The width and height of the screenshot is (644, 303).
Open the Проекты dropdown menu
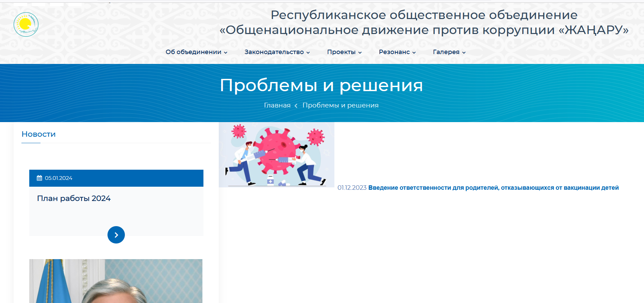(x=344, y=52)
